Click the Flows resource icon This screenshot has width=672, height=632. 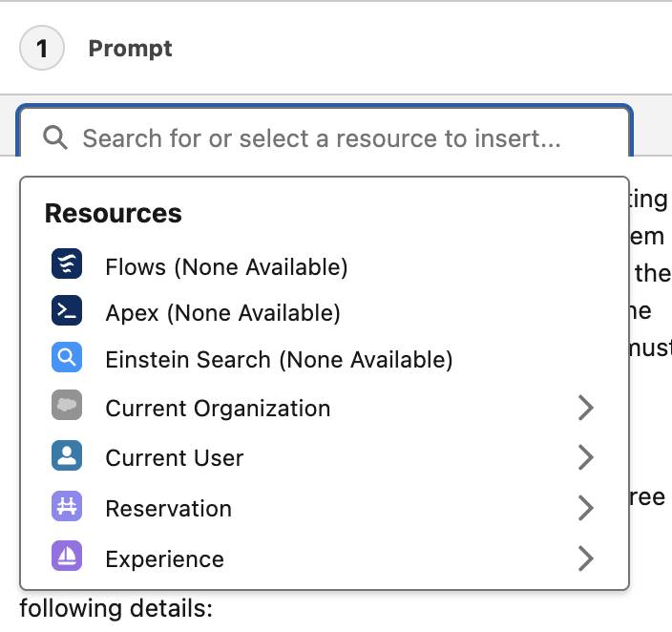click(67, 263)
